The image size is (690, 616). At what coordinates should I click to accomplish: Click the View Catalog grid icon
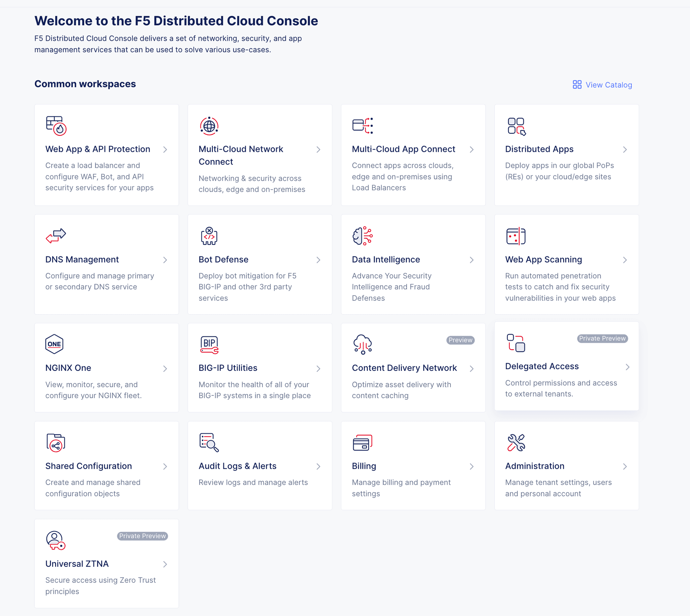(577, 85)
